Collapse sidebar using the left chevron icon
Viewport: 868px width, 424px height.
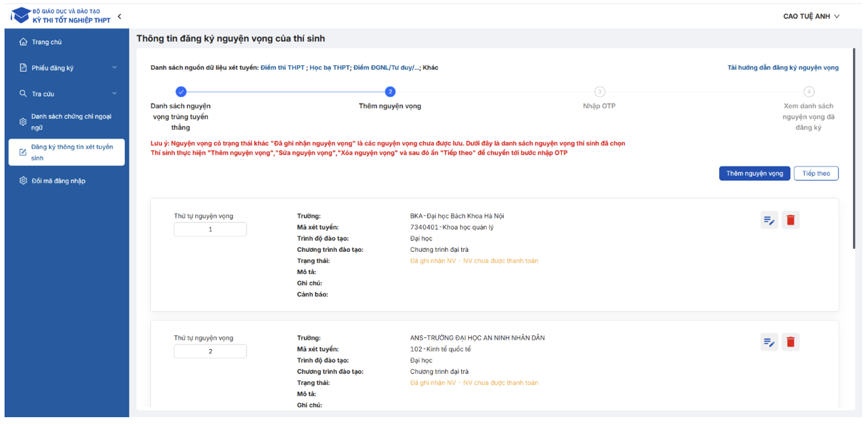pyautogui.click(x=119, y=16)
